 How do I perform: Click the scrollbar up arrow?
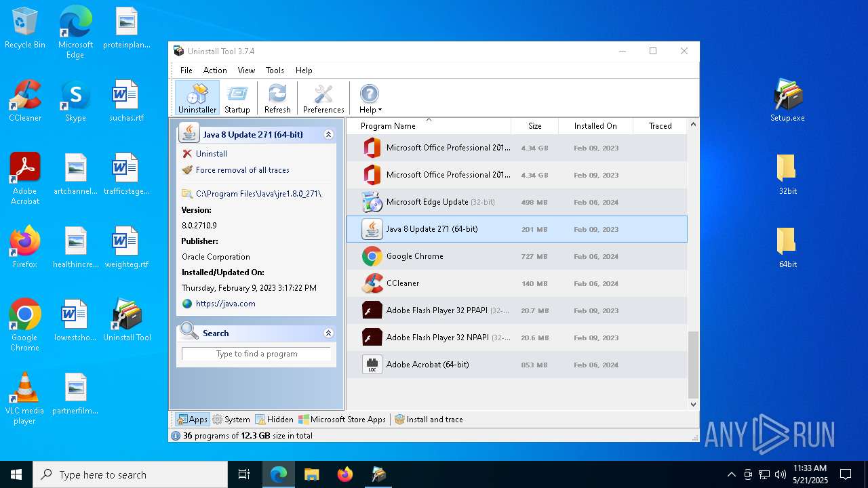click(x=693, y=125)
